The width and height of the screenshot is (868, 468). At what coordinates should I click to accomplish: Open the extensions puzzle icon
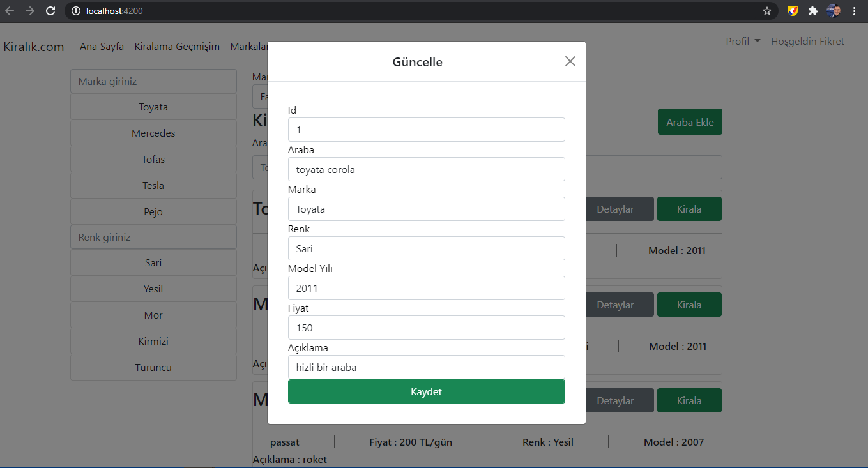812,11
